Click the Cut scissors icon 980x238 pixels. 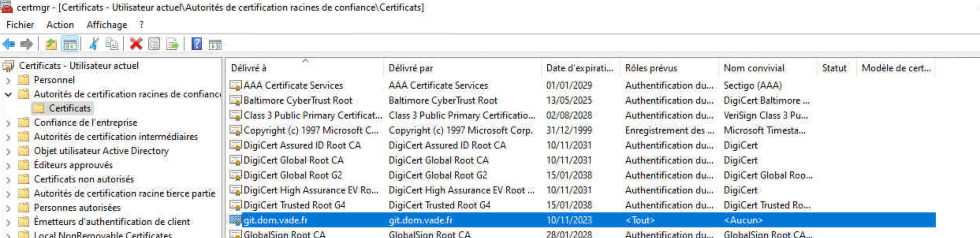[93, 44]
